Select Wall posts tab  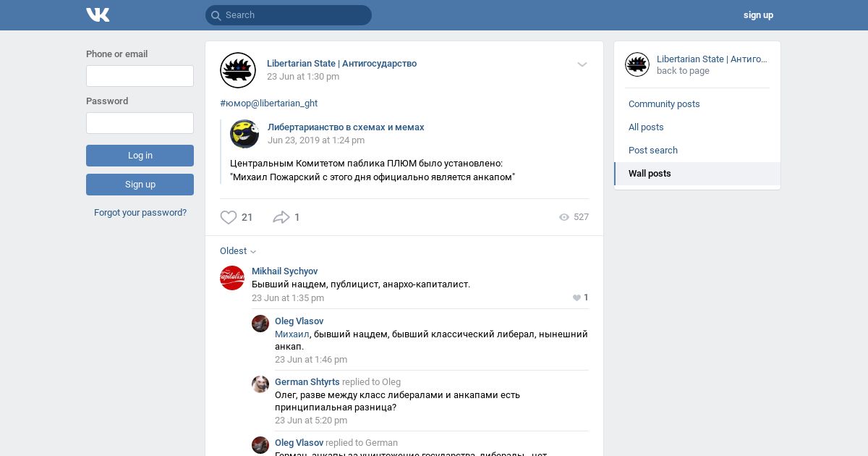tap(697, 174)
